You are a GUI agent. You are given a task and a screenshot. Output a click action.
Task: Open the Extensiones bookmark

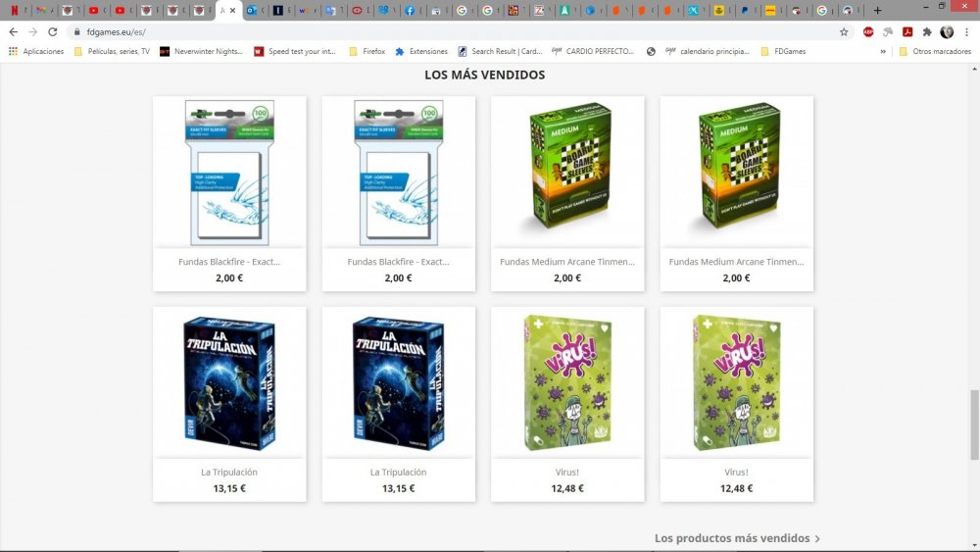click(421, 51)
